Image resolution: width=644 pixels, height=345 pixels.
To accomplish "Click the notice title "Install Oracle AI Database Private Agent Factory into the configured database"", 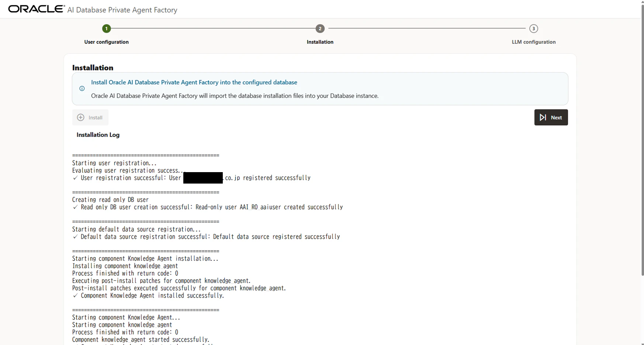I will pos(194,83).
